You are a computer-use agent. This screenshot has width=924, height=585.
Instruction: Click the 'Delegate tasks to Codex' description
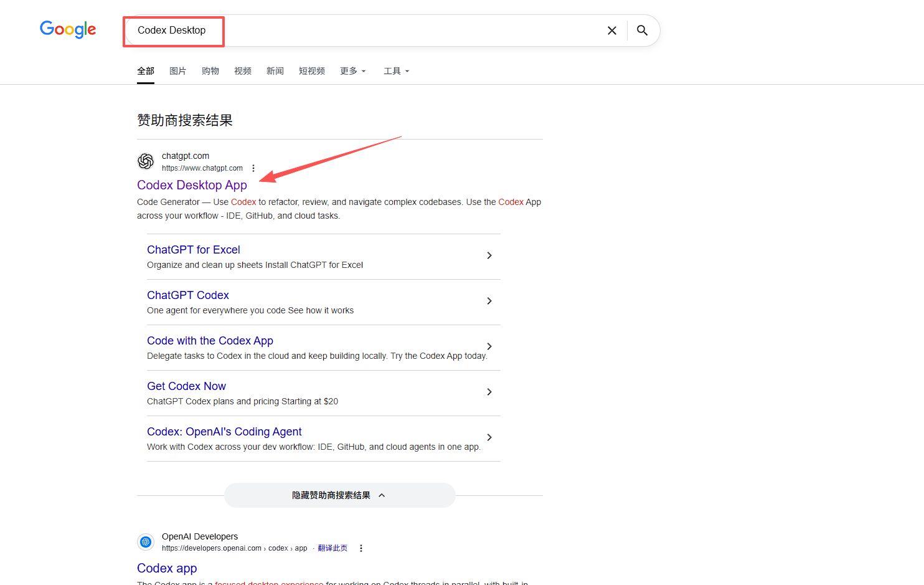tap(317, 356)
